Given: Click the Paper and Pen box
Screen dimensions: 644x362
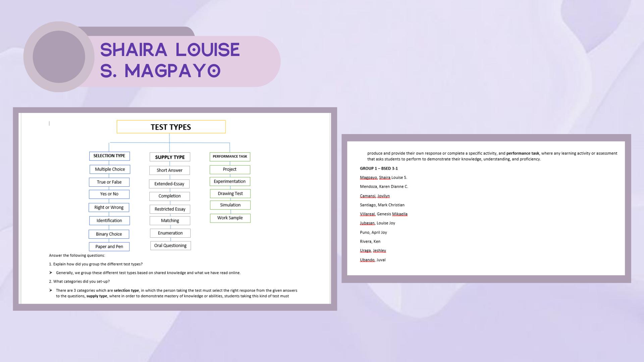Looking at the screenshot, I should pyautogui.click(x=109, y=247).
